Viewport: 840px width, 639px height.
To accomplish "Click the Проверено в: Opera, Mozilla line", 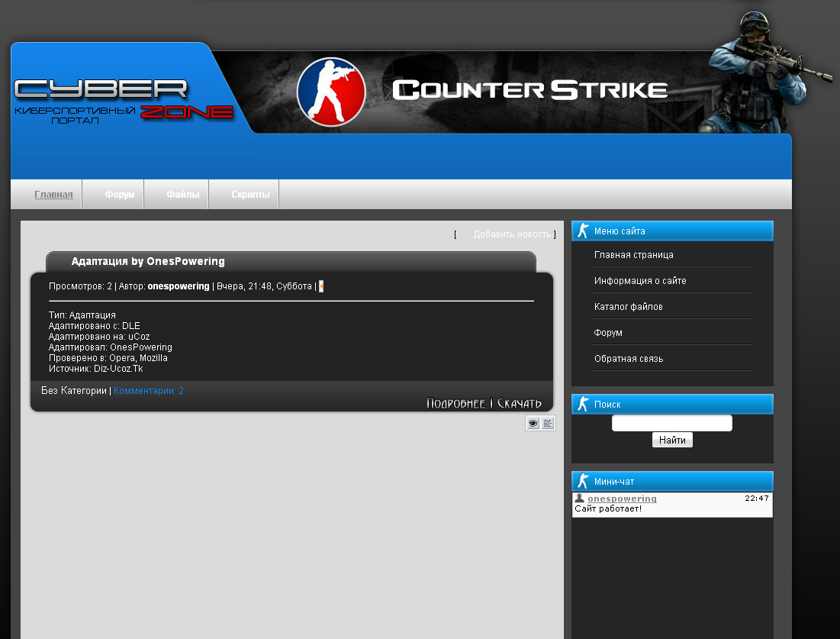I will pos(108,358).
